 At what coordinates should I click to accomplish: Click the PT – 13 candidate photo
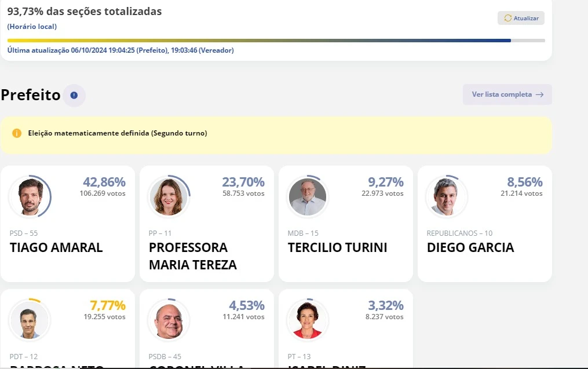click(x=307, y=320)
